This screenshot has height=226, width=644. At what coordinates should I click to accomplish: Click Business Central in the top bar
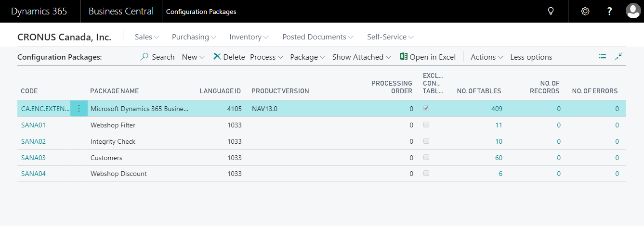(121, 11)
